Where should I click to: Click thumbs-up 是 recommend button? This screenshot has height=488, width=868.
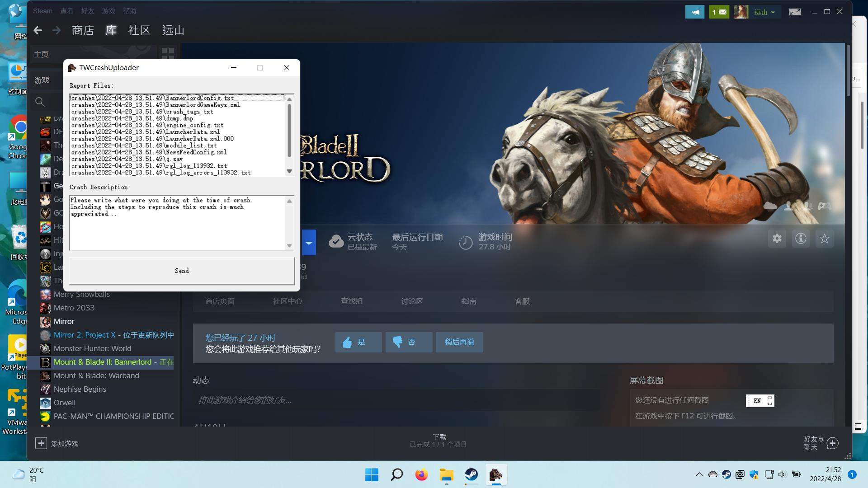(359, 343)
